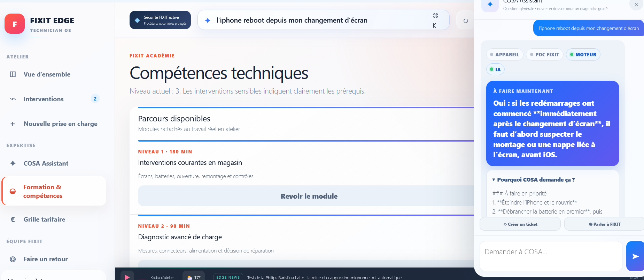This screenshot has height=280, width=644.
Task: Open the Interventions section
Action: (x=54, y=99)
